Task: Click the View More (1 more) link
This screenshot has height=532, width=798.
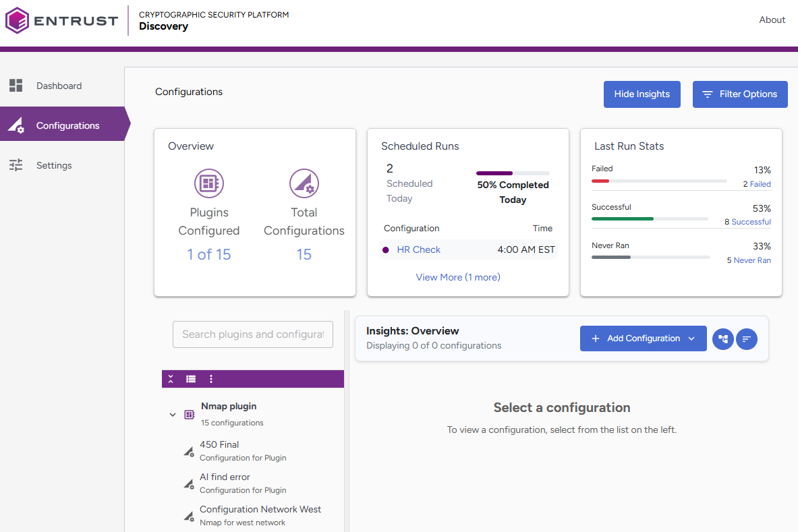Action: (458, 277)
